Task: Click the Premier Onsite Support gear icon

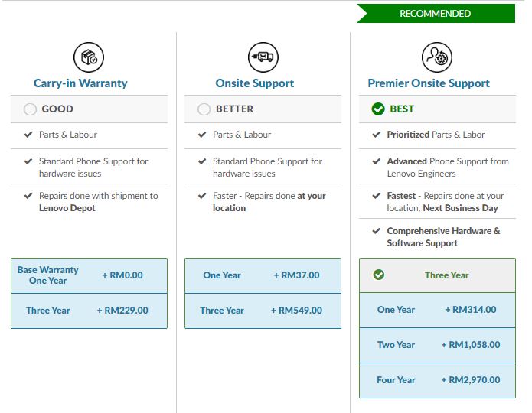Action: click(437, 57)
